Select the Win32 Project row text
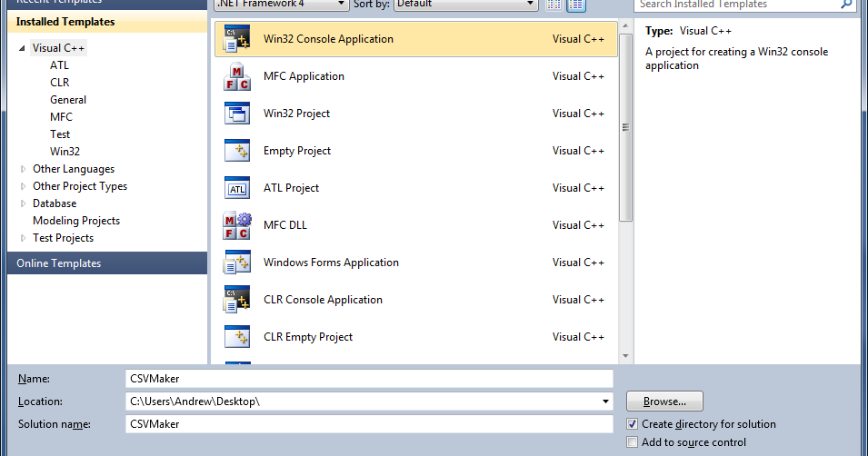 point(296,114)
